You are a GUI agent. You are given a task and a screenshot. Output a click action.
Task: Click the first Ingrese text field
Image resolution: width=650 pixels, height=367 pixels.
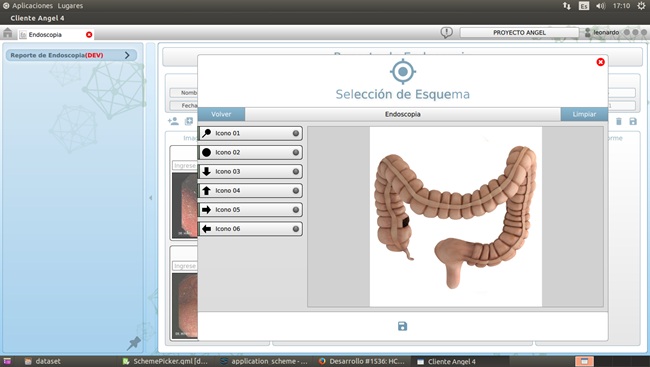(x=185, y=165)
